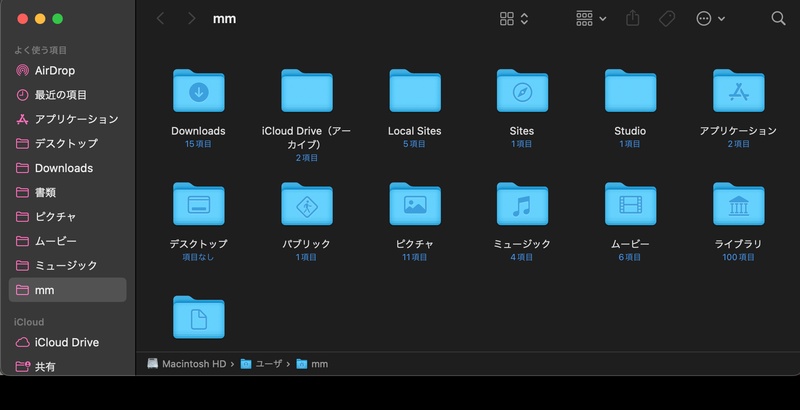Click the Share toolbar icon
The image size is (800, 410).
633,19
